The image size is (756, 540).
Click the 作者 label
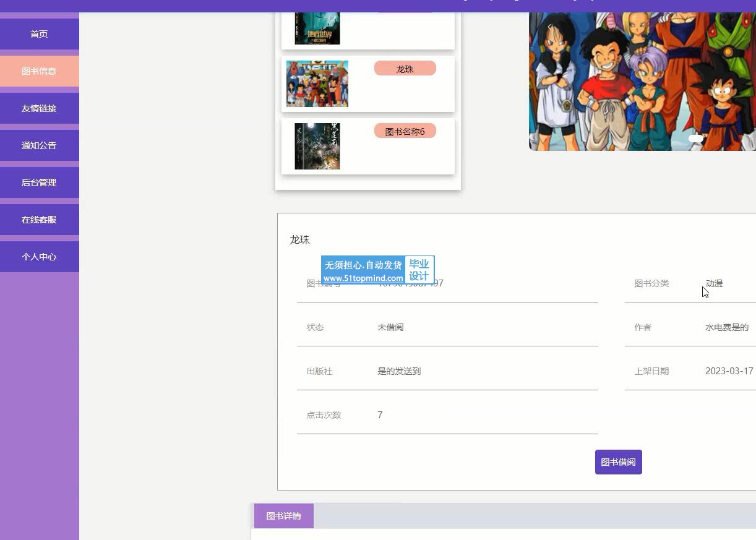point(642,327)
